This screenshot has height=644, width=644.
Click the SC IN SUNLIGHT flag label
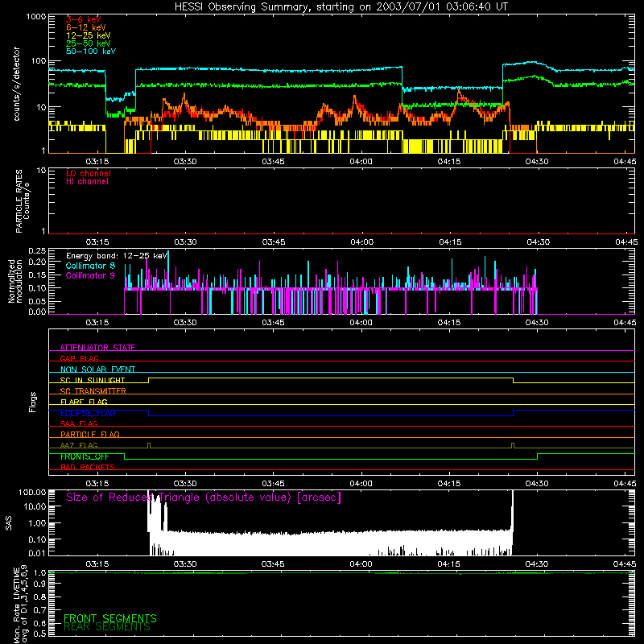point(93,380)
